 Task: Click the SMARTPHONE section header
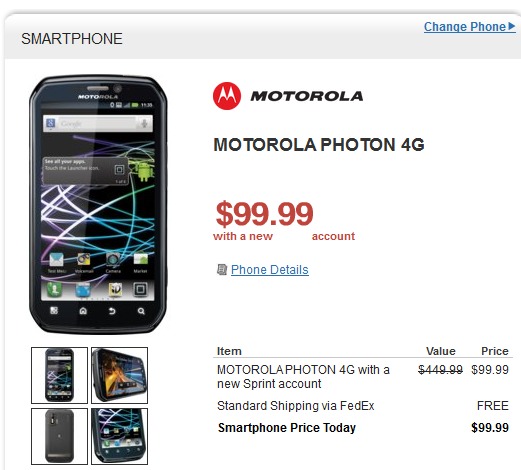[72, 39]
